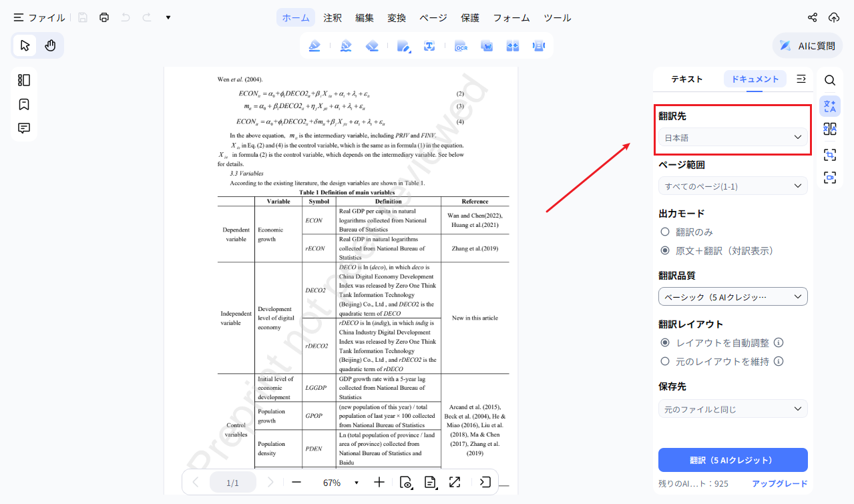854x504 pixels.
Task: Zoom out with the minus button
Action: (x=297, y=483)
